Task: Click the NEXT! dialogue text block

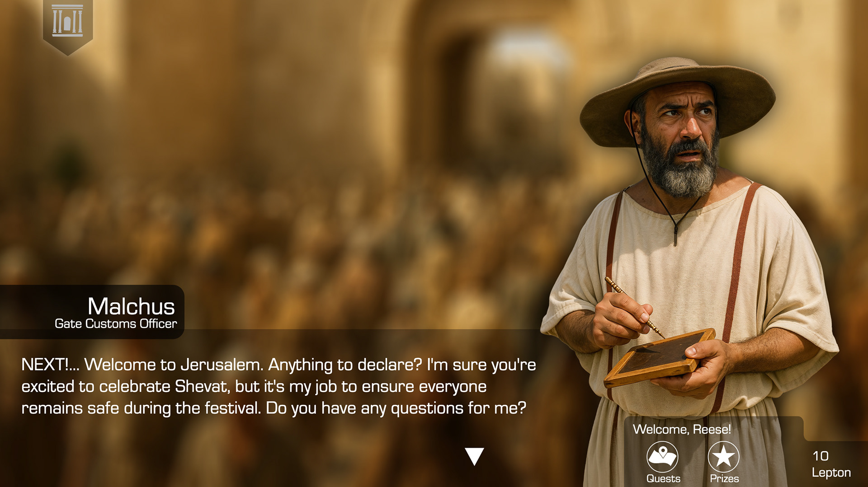Action: tap(278, 386)
